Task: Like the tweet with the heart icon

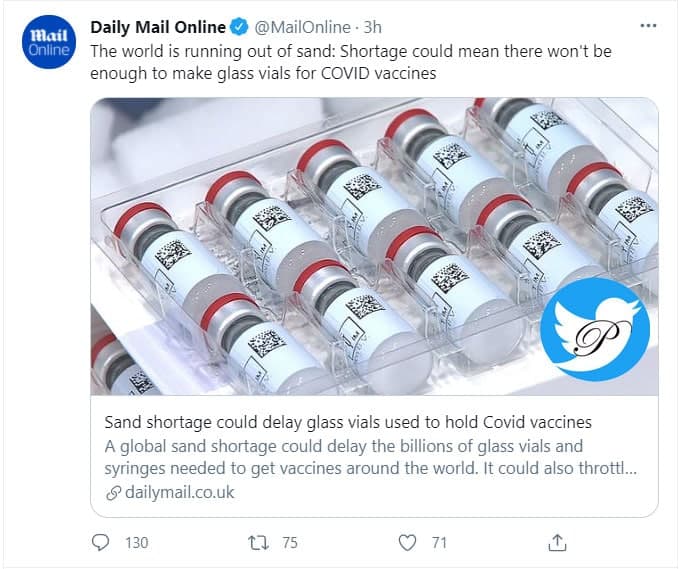Action: coord(407,542)
